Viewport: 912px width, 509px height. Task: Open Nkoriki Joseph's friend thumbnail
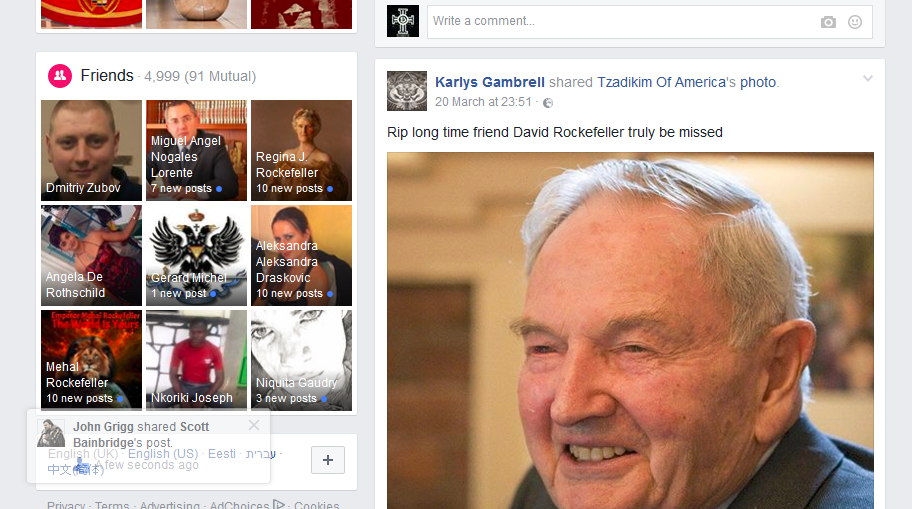pos(197,359)
